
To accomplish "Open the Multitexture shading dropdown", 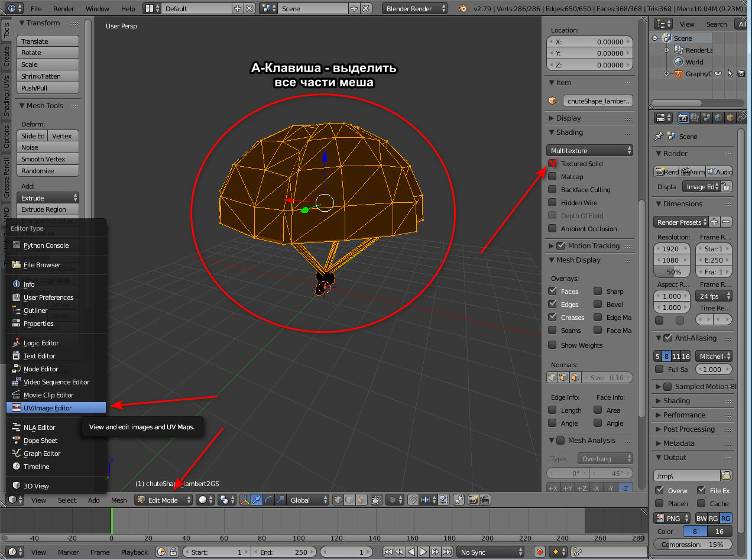I will pos(589,151).
